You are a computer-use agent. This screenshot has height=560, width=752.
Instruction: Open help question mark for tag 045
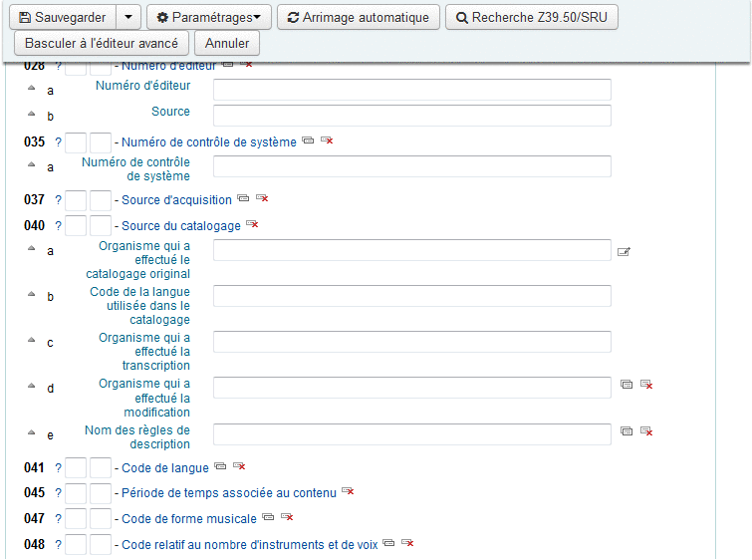pos(58,493)
